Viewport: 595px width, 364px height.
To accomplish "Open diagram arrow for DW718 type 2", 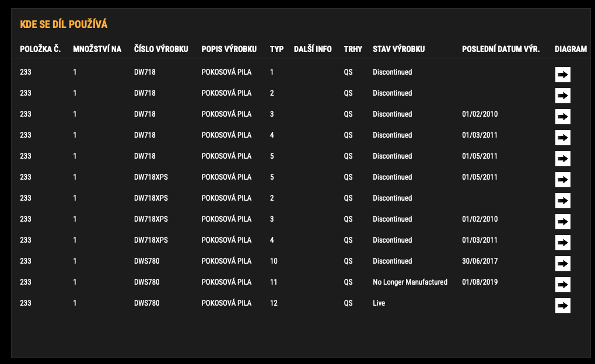I will pyautogui.click(x=563, y=96).
